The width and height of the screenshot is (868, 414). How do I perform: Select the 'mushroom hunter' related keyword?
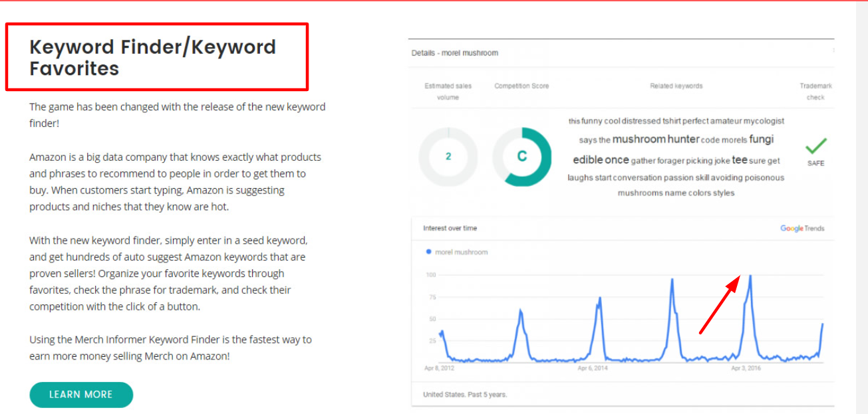[x=656, y=139]
